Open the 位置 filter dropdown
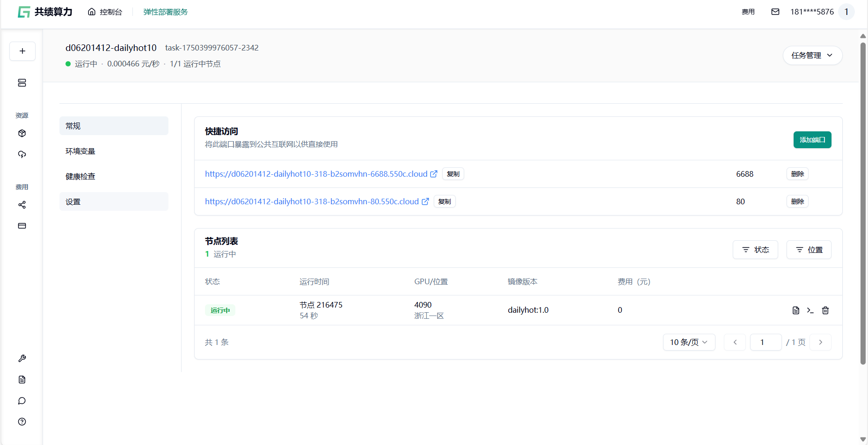 click(x=809, y=250)
